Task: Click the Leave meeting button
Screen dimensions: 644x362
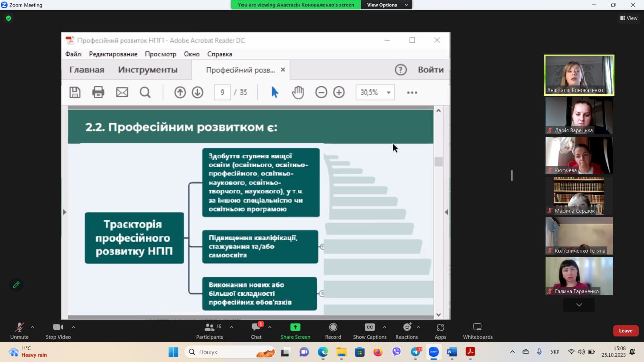Action: click(625, 331)
